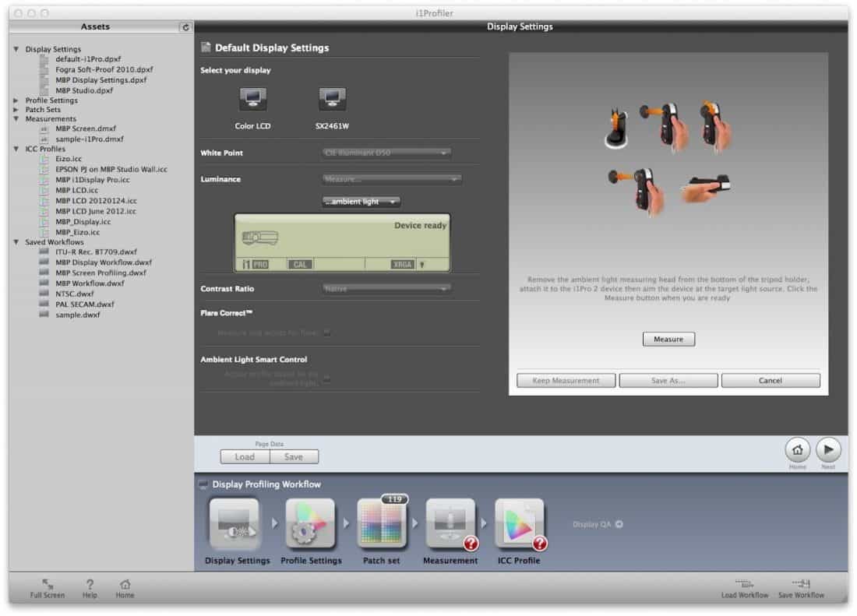Click the Full Screen icon
The width and height of the screenshot is (857, 616).
pyautogui.click(x=48, y=584)
